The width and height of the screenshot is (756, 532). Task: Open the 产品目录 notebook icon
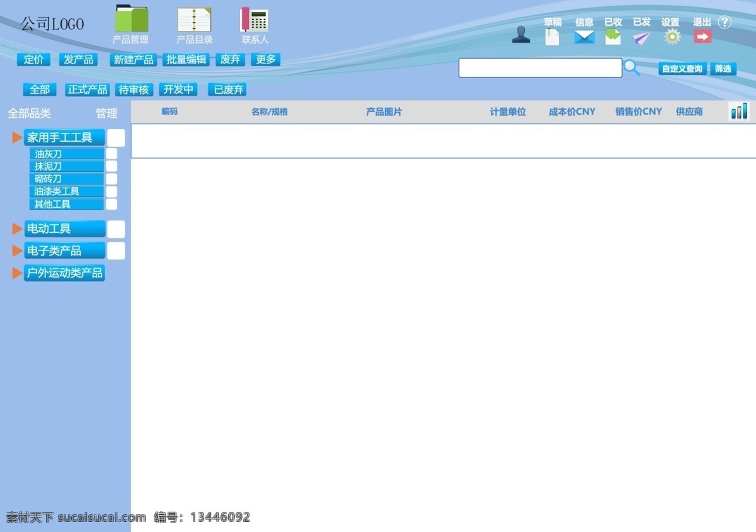(194, 20)
